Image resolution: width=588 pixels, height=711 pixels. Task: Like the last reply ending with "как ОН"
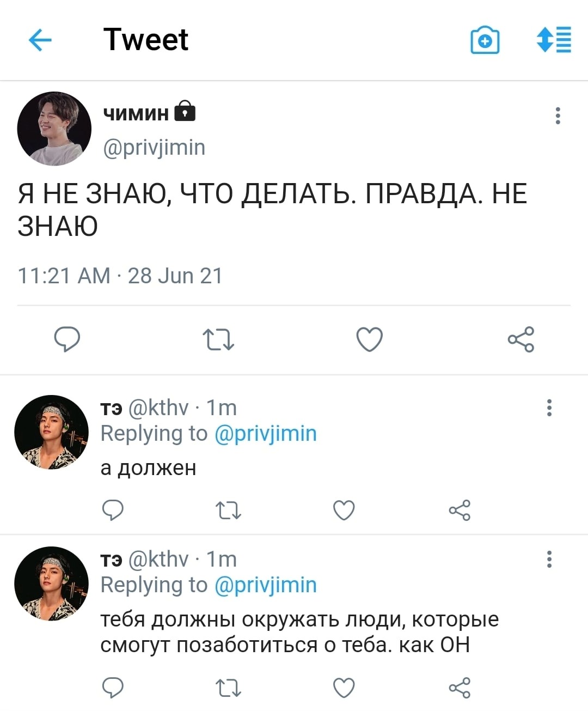click(x=344, y=688)
